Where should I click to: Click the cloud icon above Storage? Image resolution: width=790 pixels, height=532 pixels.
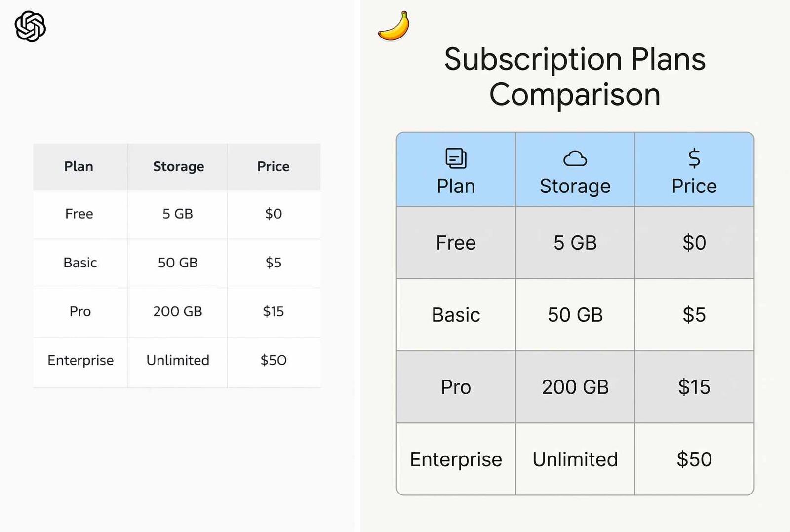[x=575, y=159]
